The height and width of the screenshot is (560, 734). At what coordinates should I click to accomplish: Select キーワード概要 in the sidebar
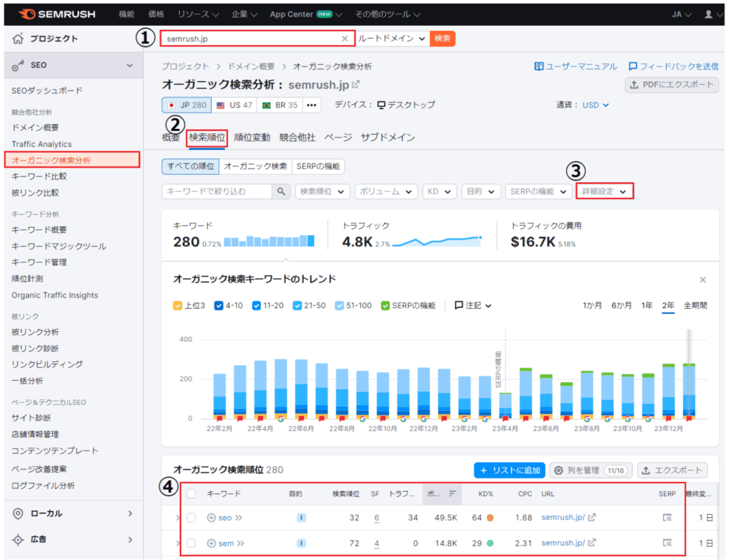[39, 229]
